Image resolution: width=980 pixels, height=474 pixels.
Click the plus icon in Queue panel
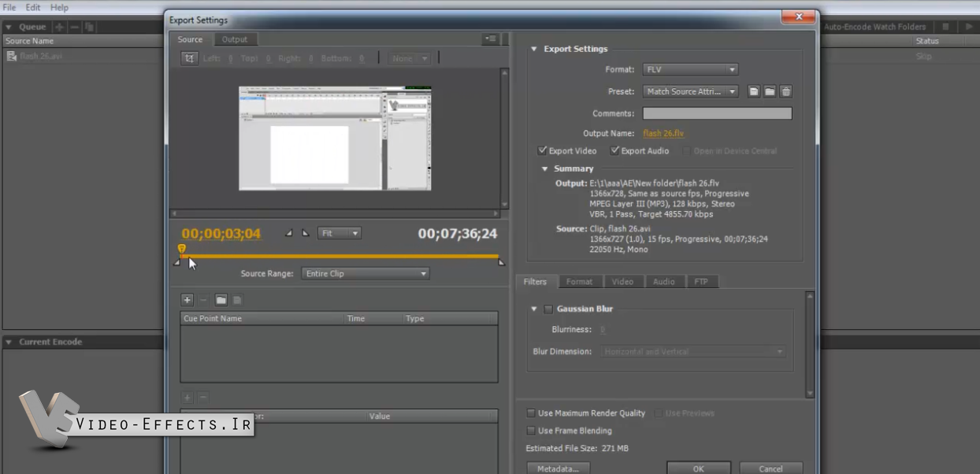coord(59,27)
